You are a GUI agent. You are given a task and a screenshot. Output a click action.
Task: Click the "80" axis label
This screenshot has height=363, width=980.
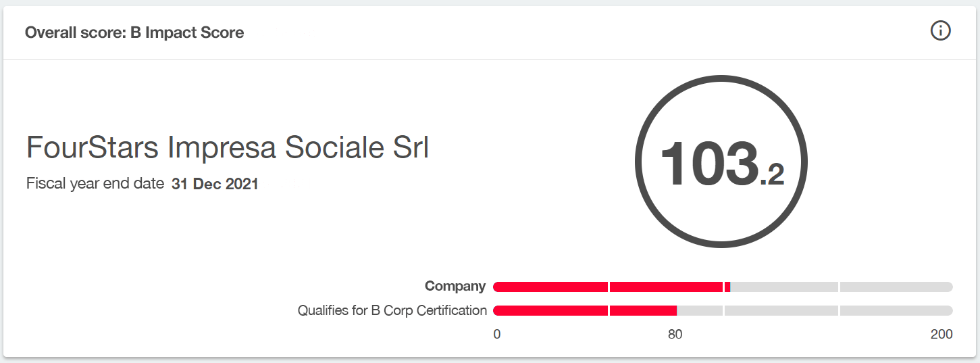tap(675, 334)
